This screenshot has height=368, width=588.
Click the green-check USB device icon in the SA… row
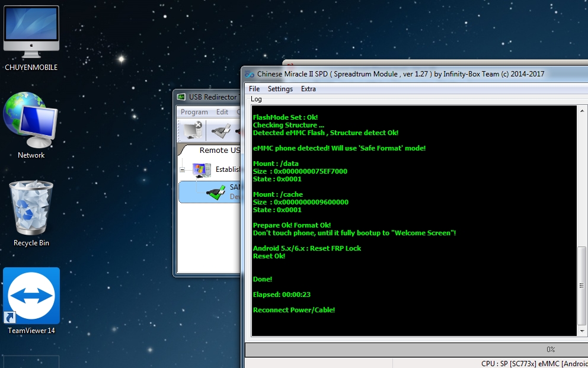click(216, 192)
